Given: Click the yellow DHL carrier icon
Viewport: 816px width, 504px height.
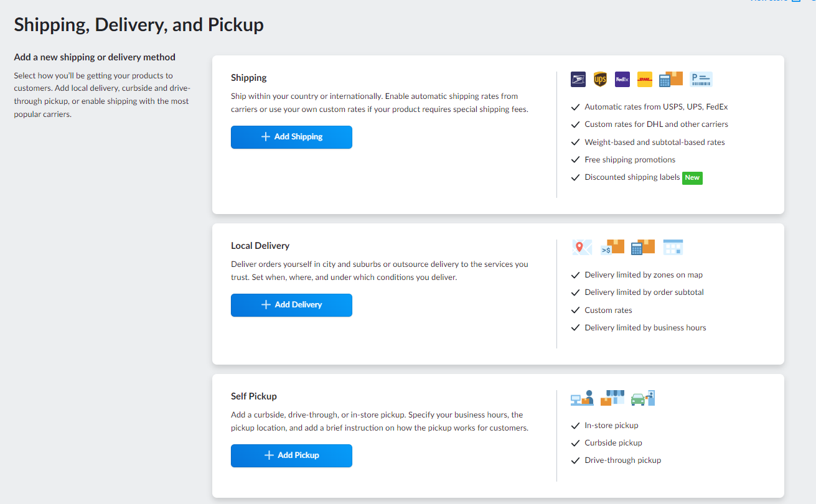Looking at the screenshot, I should (645, 79).
